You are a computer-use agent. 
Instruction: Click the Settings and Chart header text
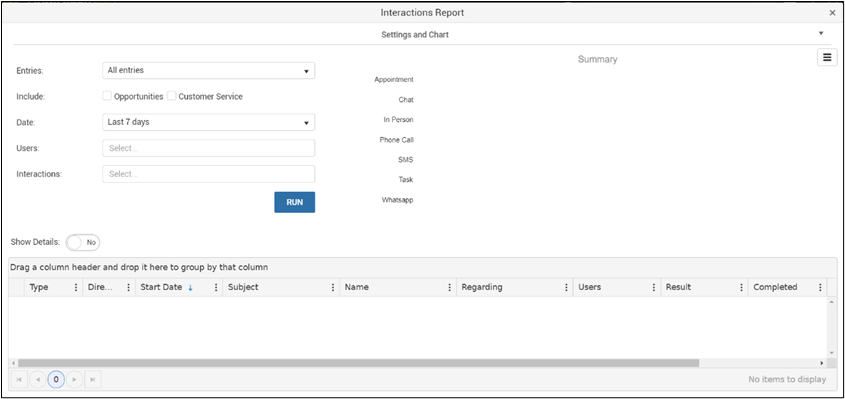tap(415, 35)
